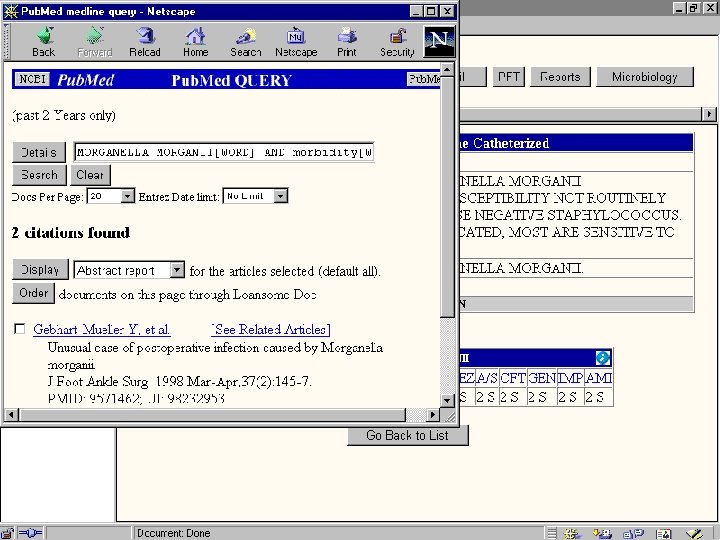Open the Abstract report format dropdown
The height and width of the screenshot is (540, 720).
click(177, 270)
